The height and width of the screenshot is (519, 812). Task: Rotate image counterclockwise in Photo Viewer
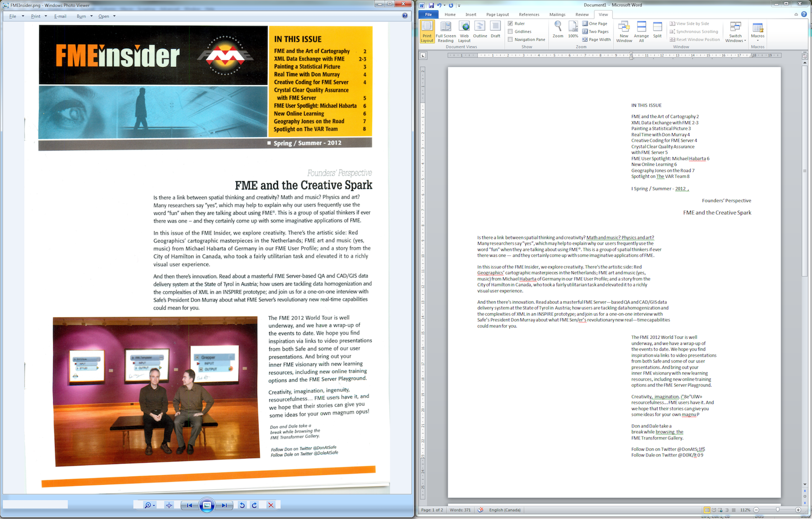242,505
